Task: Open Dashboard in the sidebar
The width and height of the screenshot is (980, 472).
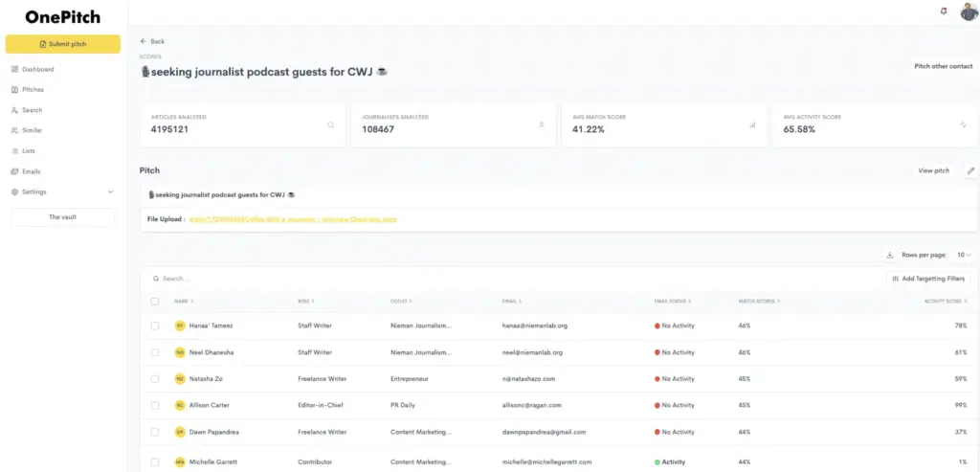Action: coord(33,69)
